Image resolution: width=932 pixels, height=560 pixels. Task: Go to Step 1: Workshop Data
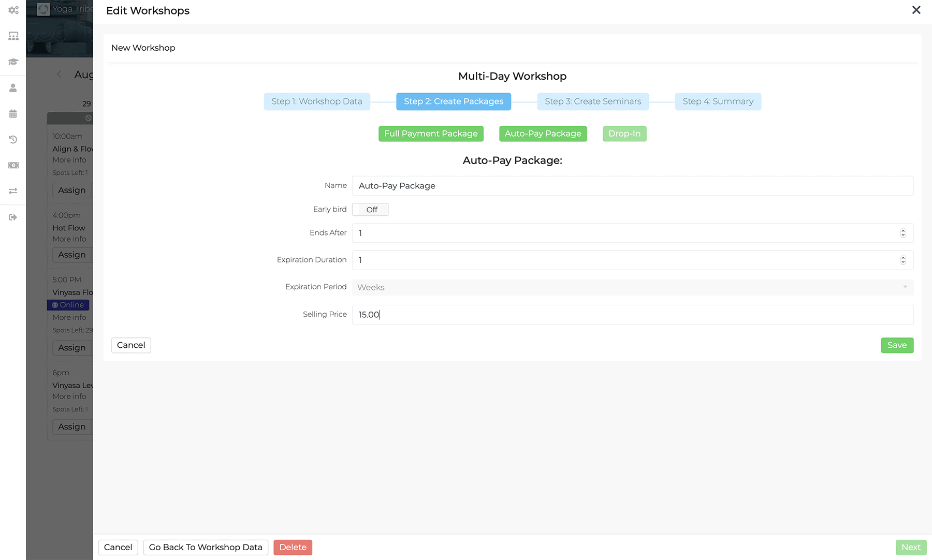(316, 101)
